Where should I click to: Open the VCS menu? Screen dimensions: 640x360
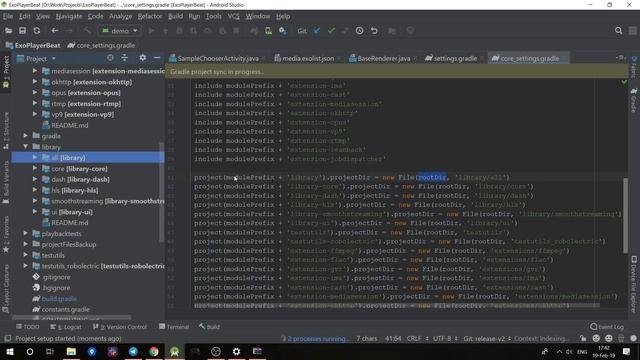233,16
